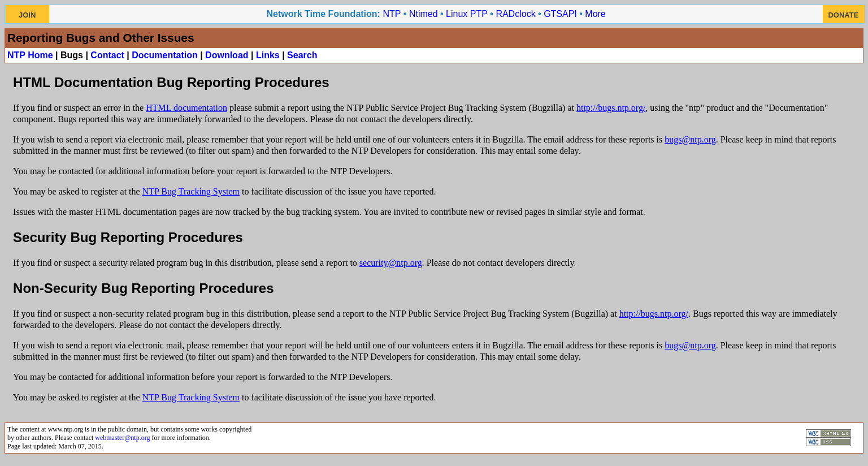
Task: Open the GTSAPI link
Action: 560,14
